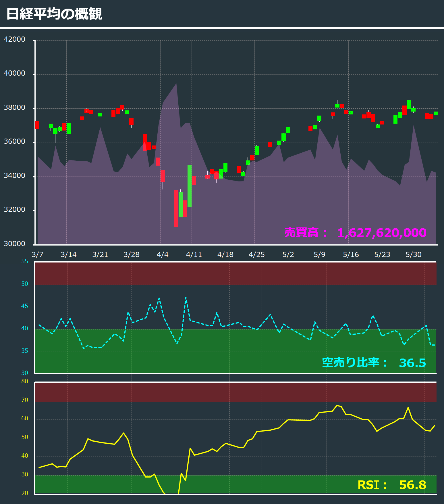Click the 38000 price axis label
Screen dimensions: 444x504
coord(14,108)
